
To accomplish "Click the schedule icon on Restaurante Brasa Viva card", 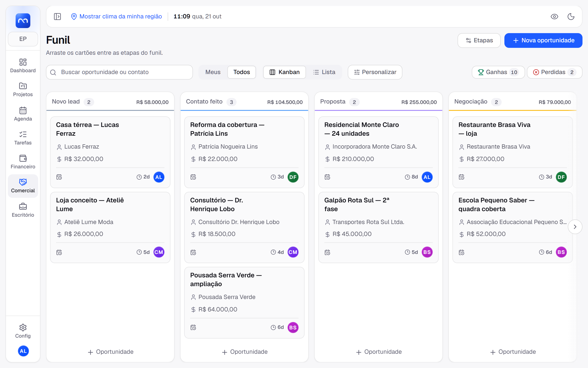I will (461, 177).
